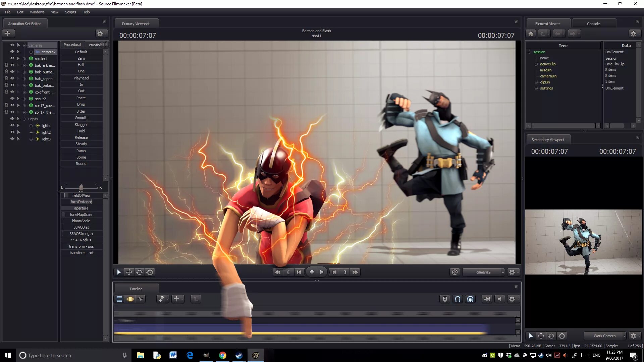The image size is (644, 362).
Task: Select the move manipulator tool in Primary Viewport
Action: click(129, 272)
